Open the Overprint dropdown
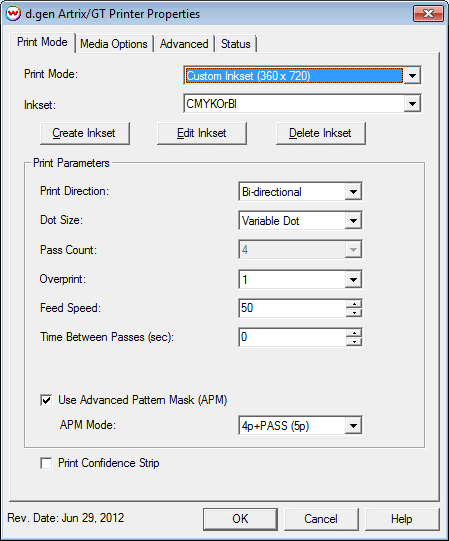The image size is (449, 541). 353,279
